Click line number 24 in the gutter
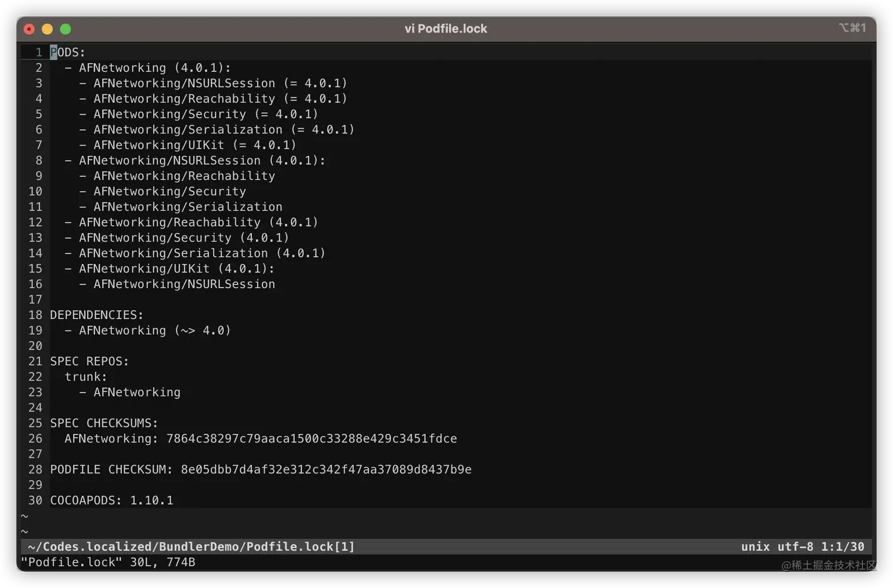 pos(35,407)
